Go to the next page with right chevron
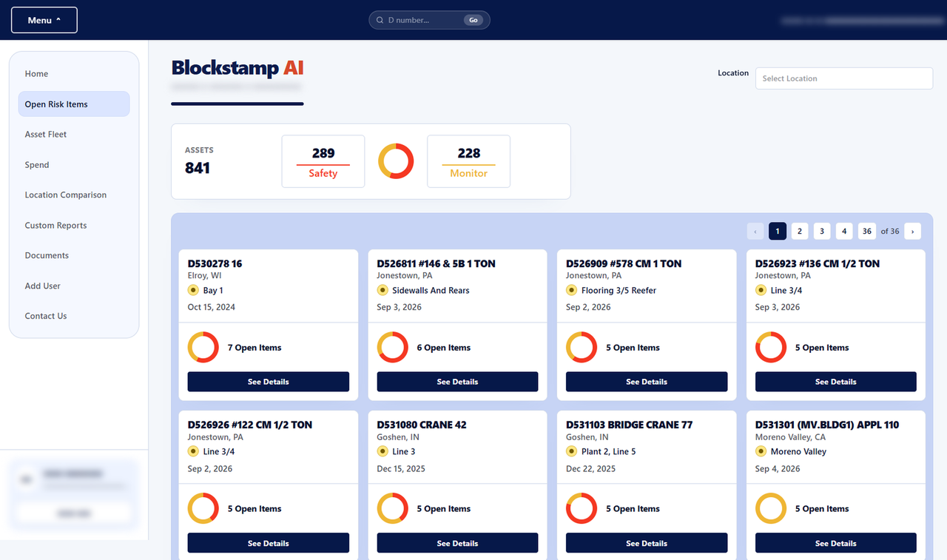Screen dimensions: 947x560 pyautogui.click(x=912, y=232)
